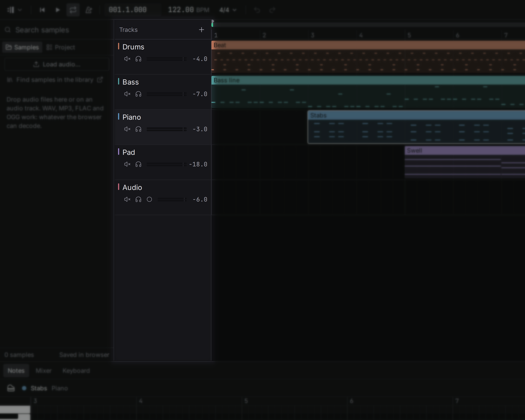Open the Keyboard tab

click(76, 371)
